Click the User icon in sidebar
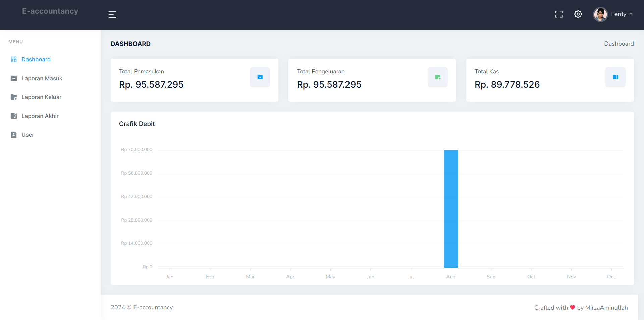 tap(14, 135)
